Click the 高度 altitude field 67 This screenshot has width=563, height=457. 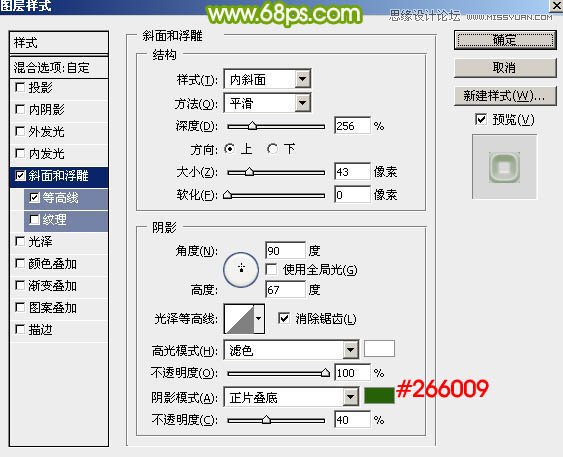tap(285, 289)
